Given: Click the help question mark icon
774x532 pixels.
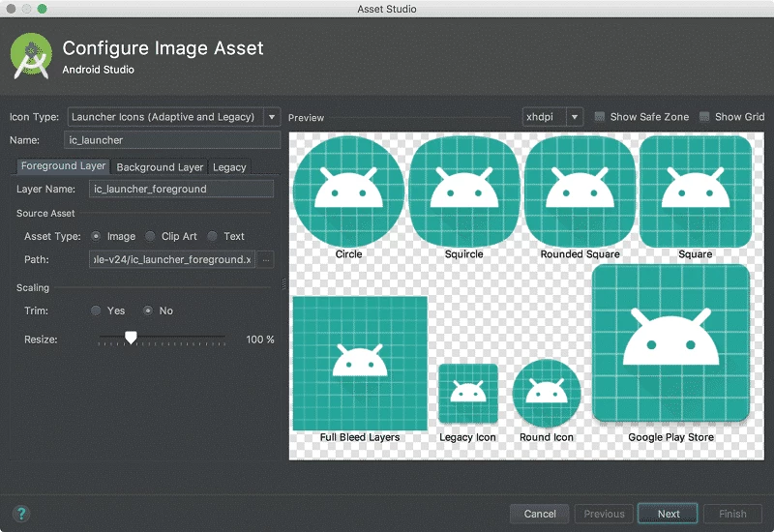Looking at the screenshot, I should pos(21,514).
